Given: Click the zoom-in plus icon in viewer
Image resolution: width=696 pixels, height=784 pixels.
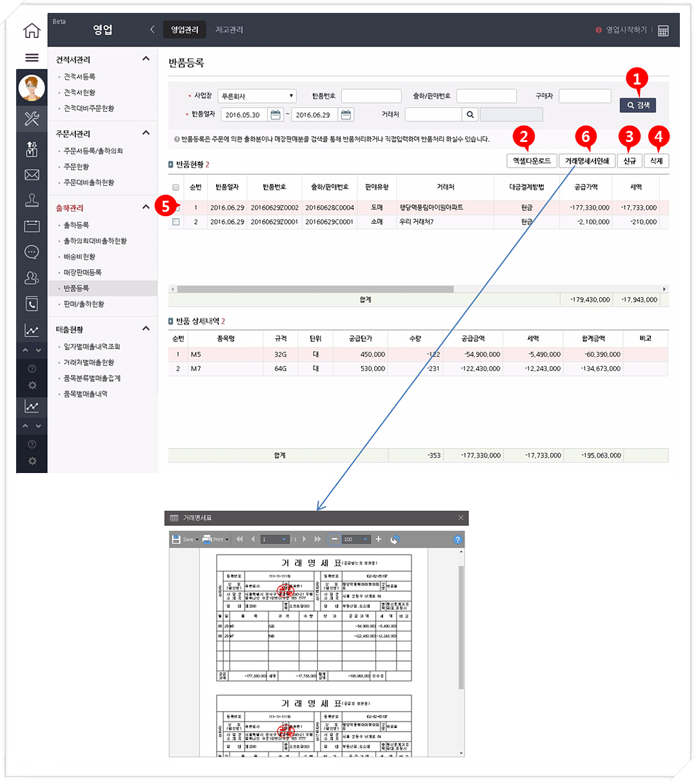Looking at the screenshot, I should [379, 539].
